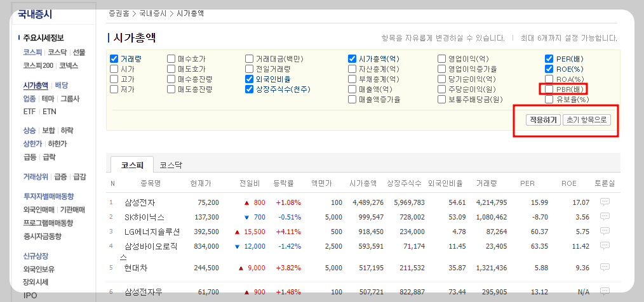Open 증시자금동향 sidebar link
644x302 pixels.
pyautogui.click(x=42, y=237)
